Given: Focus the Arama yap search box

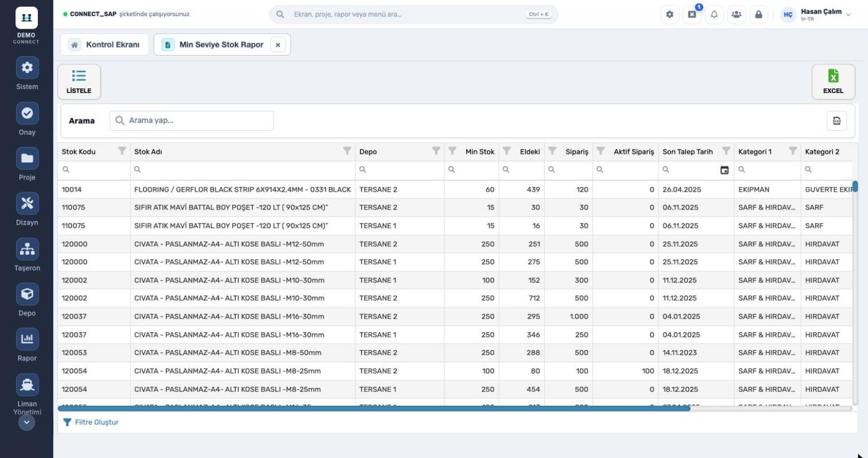Looking at the screenshot, I should [192, 121].
